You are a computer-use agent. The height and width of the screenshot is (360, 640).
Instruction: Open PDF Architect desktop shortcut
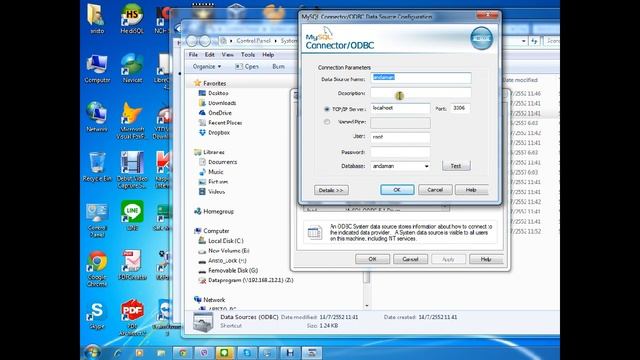pos(132,318)
